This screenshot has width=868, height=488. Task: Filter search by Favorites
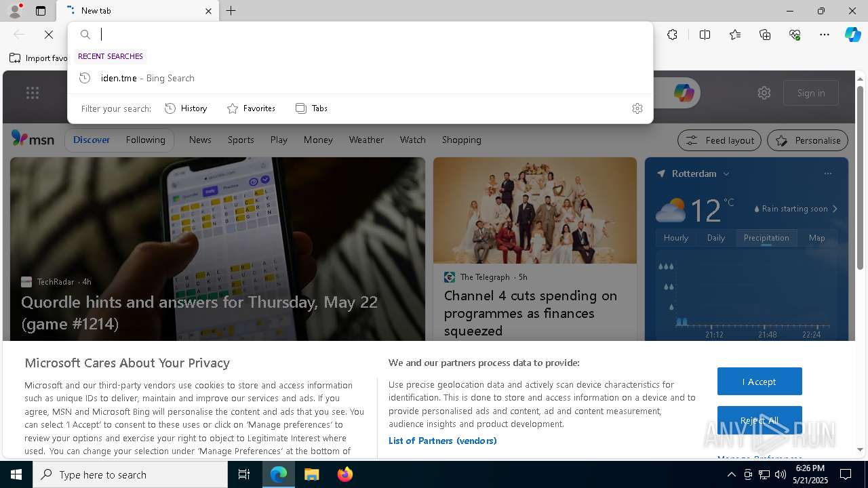[x=251, y=108]
